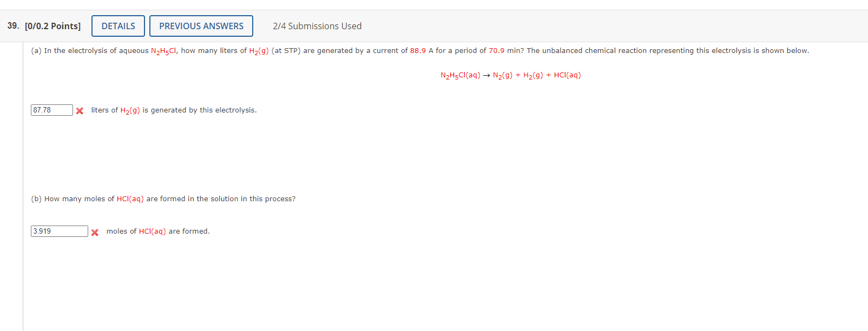The width and height of the screenshot is (868, 331).
Task: View PREVIOUS ANSWERS for this question
Action: tap(201, 25)
